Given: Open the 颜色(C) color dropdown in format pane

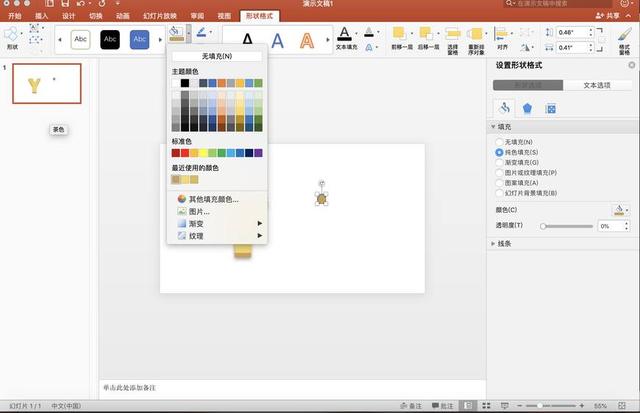Looking at the screenshot, I should [619, 210].
